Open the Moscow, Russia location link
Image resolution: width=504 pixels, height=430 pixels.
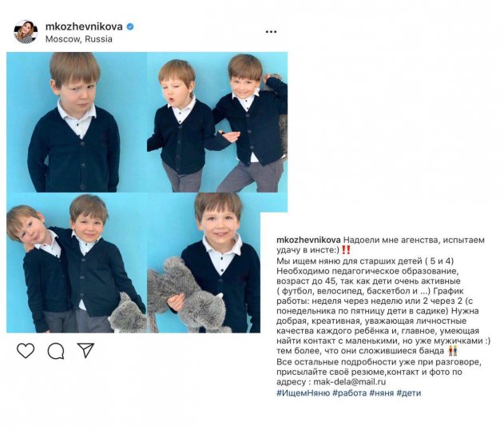(79, 39)
